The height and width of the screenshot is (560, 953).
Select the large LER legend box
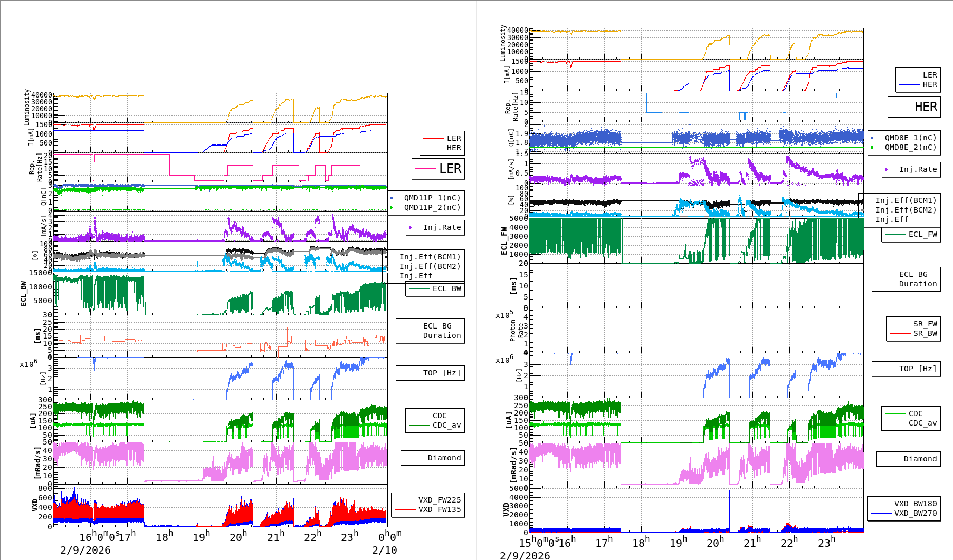coord(438,169)
